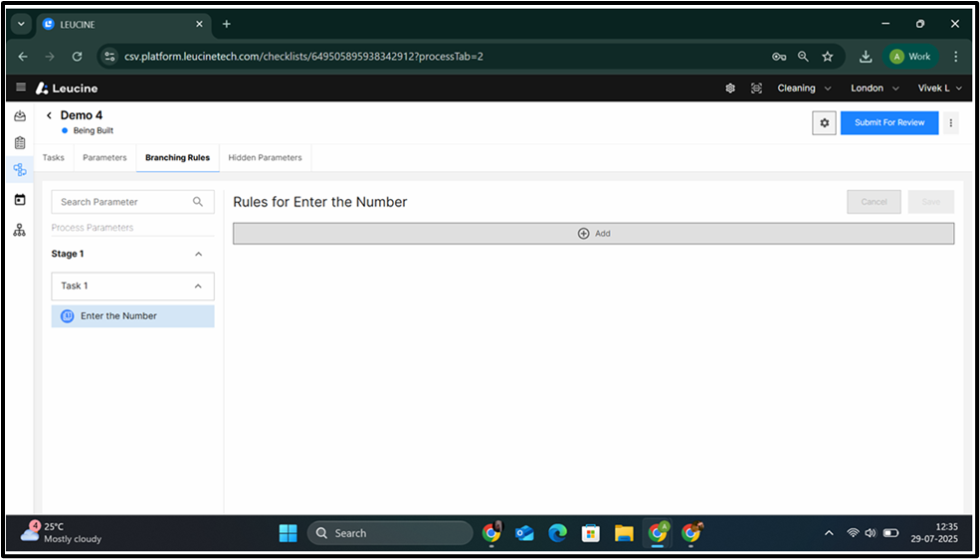This screenshot has width=980, height=559.
Task: Click the Search Parameter input field
Action: pos(124,202)
